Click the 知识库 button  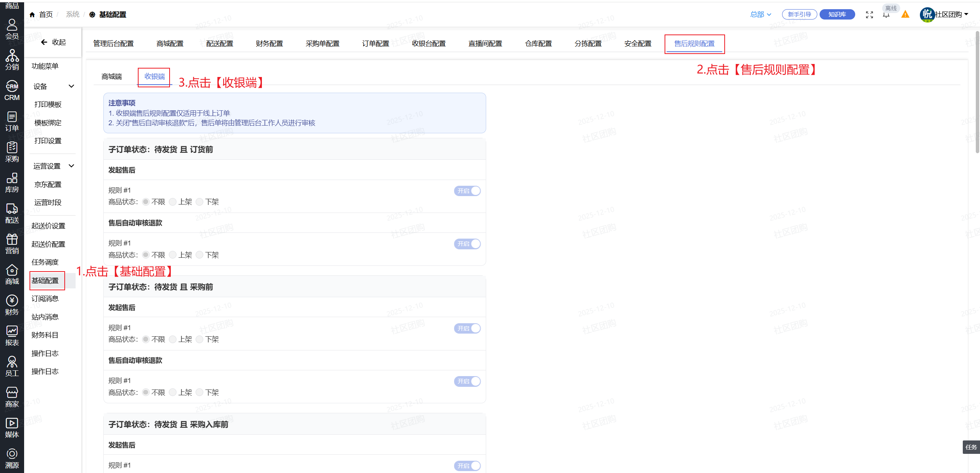pyautogui.click(x=837, y=15)
